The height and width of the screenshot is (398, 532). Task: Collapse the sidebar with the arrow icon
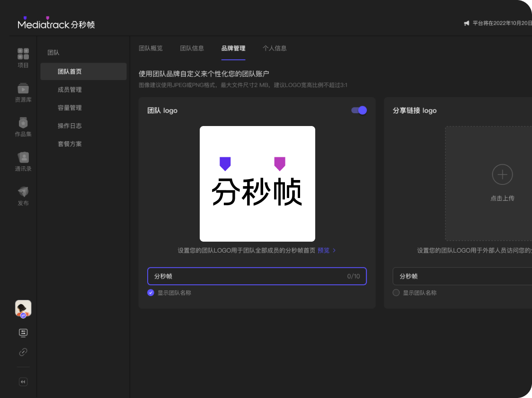pos(23,382)
